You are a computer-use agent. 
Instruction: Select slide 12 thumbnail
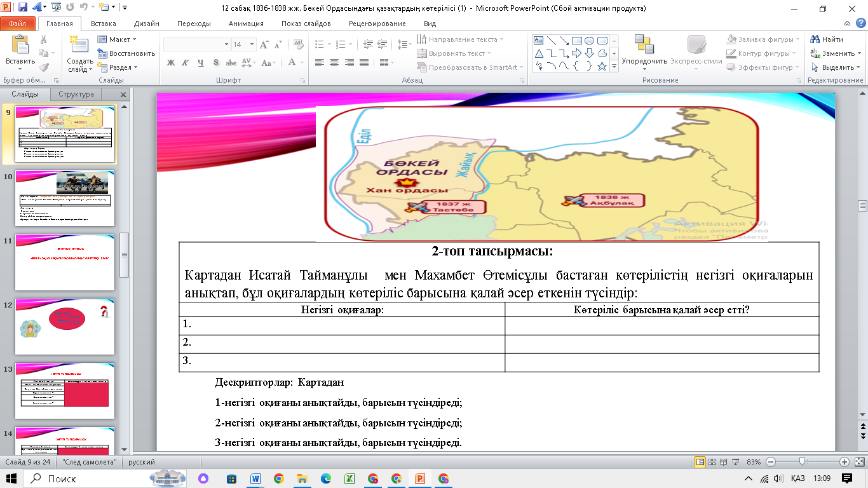pos(65,327)
